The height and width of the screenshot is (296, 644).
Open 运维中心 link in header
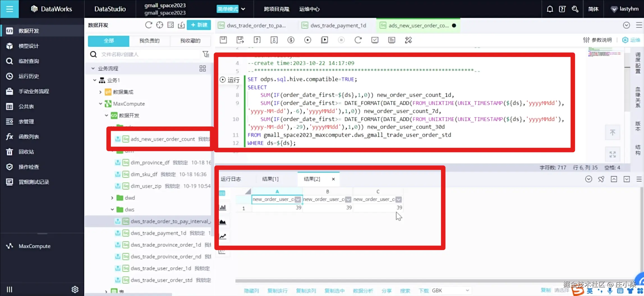[x=309, y=9]
